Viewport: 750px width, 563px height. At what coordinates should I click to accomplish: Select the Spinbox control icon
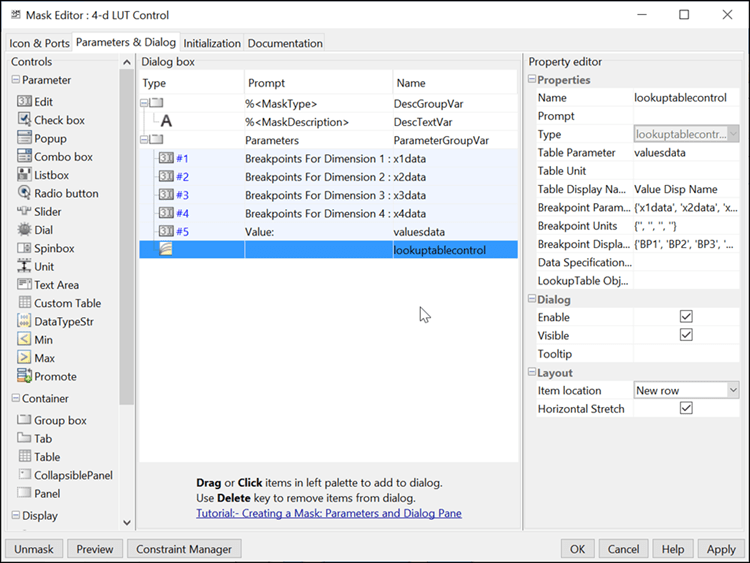(25, 248)
